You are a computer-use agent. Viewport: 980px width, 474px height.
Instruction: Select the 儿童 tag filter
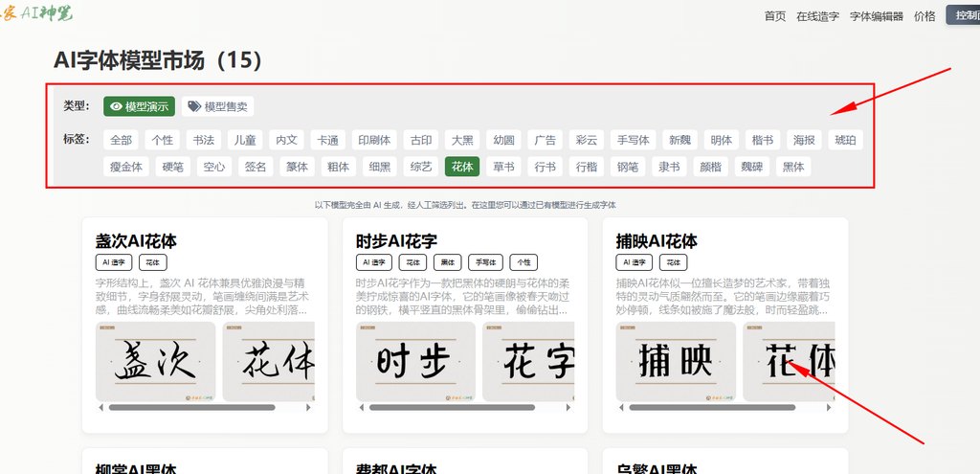245,140
